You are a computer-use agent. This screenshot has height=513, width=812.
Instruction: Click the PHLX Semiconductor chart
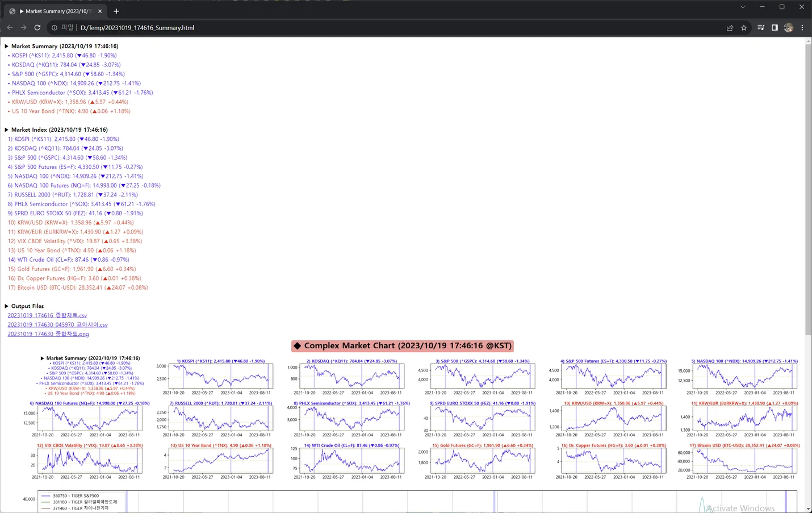pos(351,419)
